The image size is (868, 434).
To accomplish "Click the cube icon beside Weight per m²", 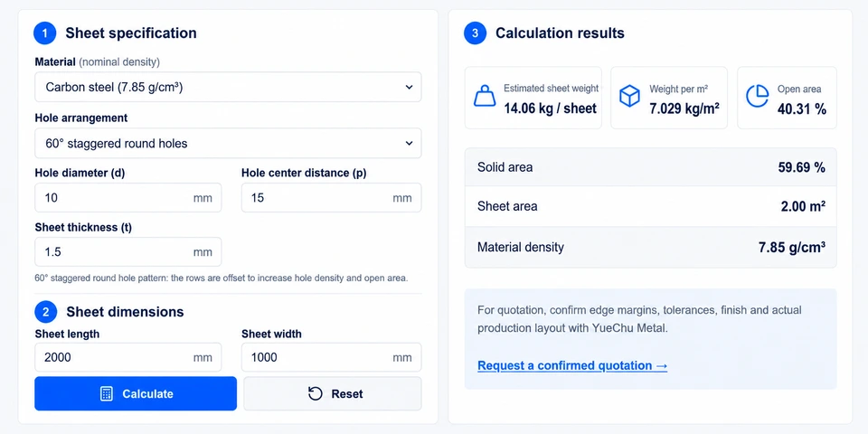I will (629, 97).
